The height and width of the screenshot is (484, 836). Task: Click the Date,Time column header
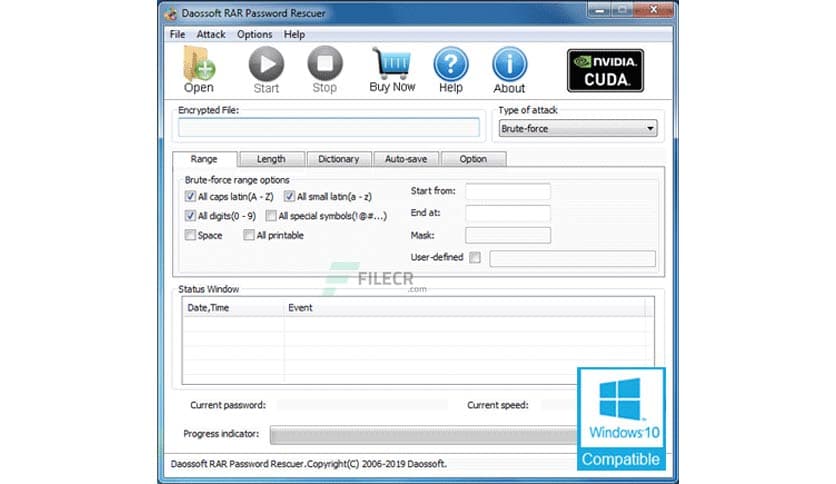coord(233,308)
